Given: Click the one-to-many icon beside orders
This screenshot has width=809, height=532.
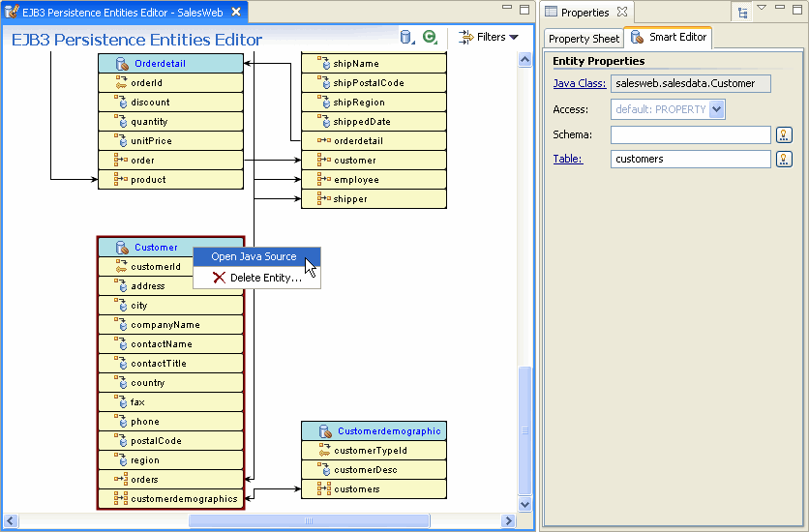Looking at the screenshot, I should coord(121,479).
